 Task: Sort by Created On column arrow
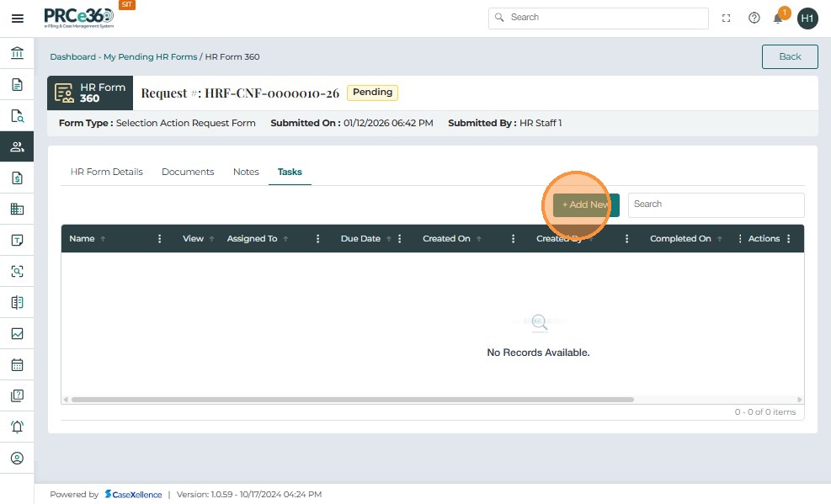(478, 239)
